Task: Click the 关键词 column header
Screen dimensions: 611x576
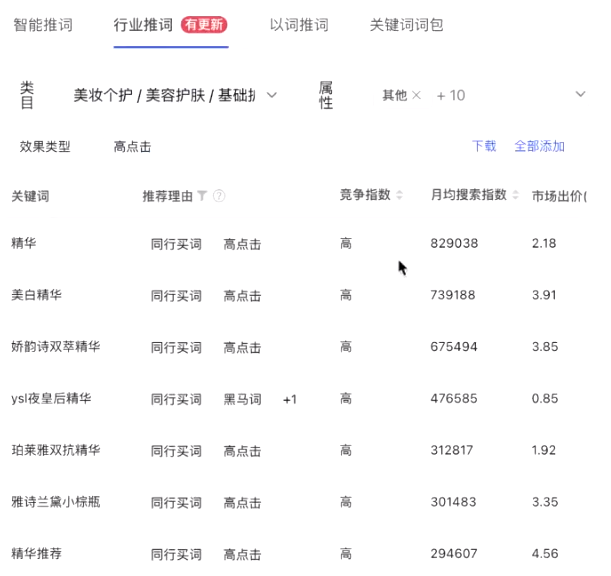Action: pyautogui.click(x=30, y=196)
